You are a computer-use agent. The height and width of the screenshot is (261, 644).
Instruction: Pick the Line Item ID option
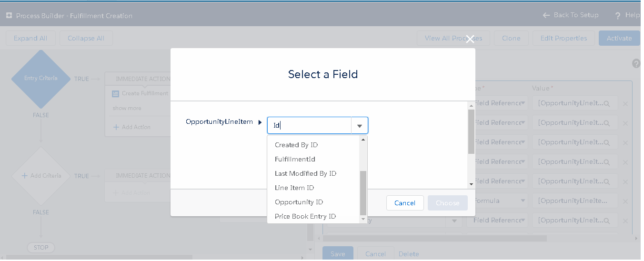point(294,188)
